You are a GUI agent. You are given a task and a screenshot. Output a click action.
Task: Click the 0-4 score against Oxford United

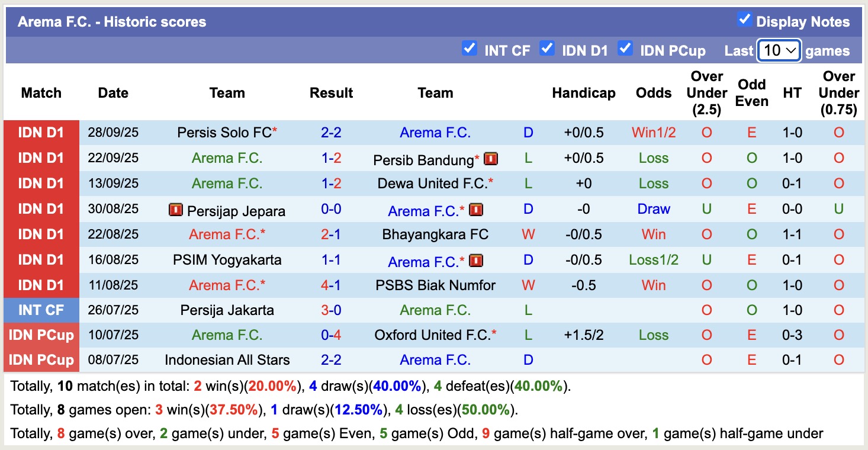(331, 335)
